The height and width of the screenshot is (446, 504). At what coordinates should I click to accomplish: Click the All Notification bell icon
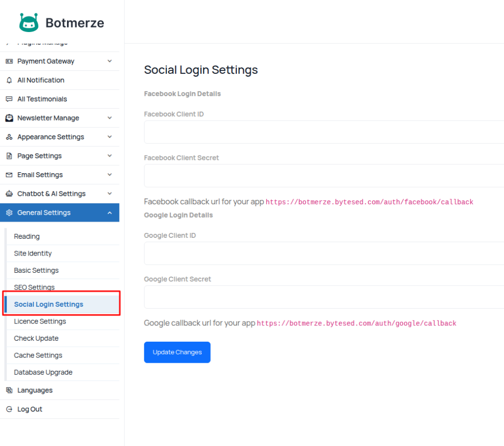tap(9, 80)
